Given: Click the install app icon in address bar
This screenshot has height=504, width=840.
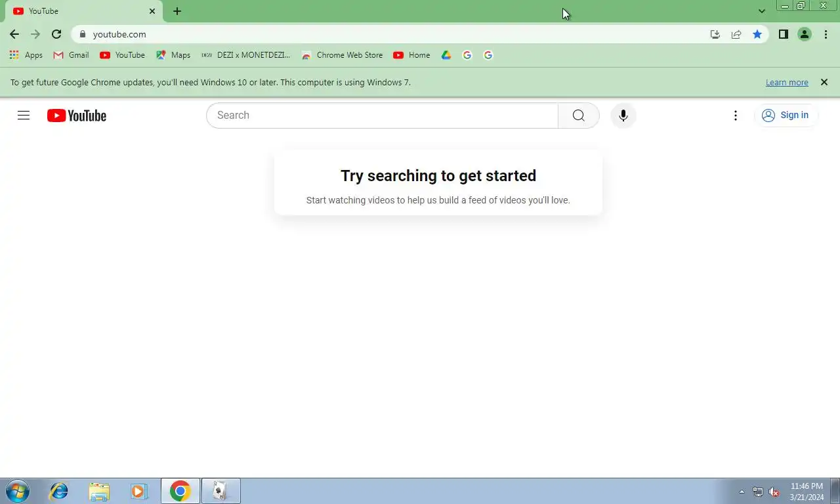Looking at the screenshot, I should (x=715, y=34).
